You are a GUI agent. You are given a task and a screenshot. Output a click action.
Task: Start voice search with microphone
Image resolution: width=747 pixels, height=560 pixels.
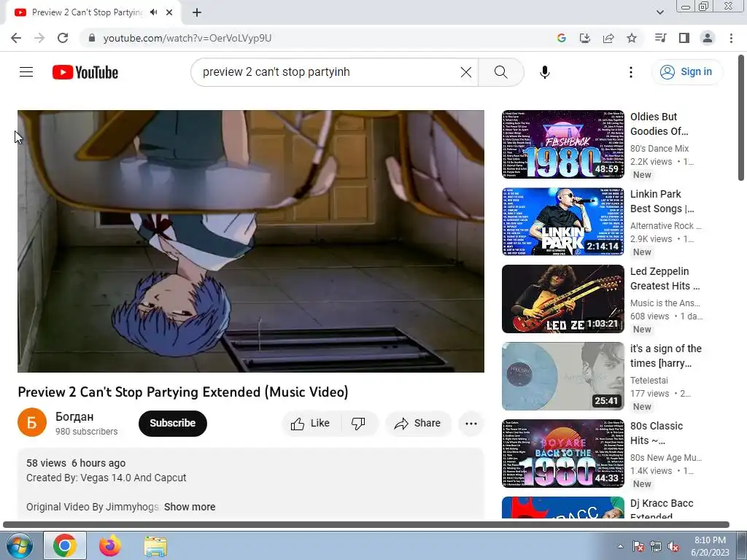pos(544,72)
